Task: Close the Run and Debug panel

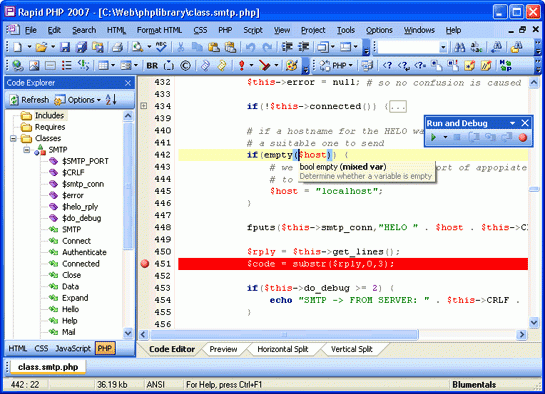Action: click(525, 123)
